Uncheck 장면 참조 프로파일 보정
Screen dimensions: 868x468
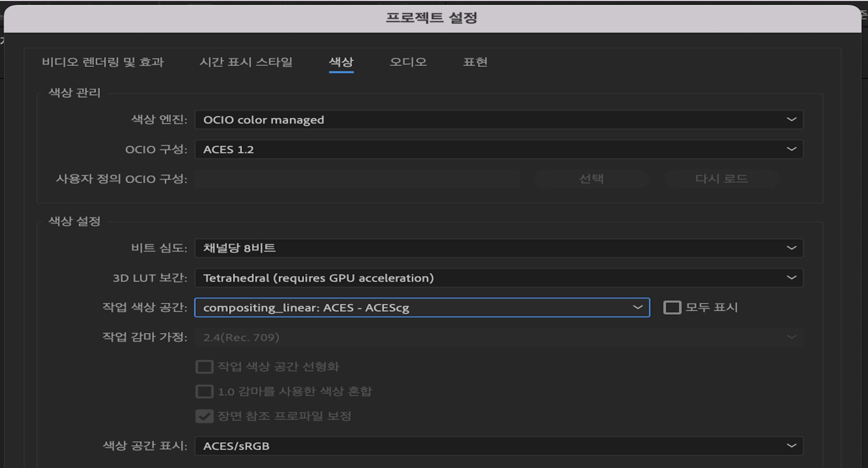coord(204,416)
